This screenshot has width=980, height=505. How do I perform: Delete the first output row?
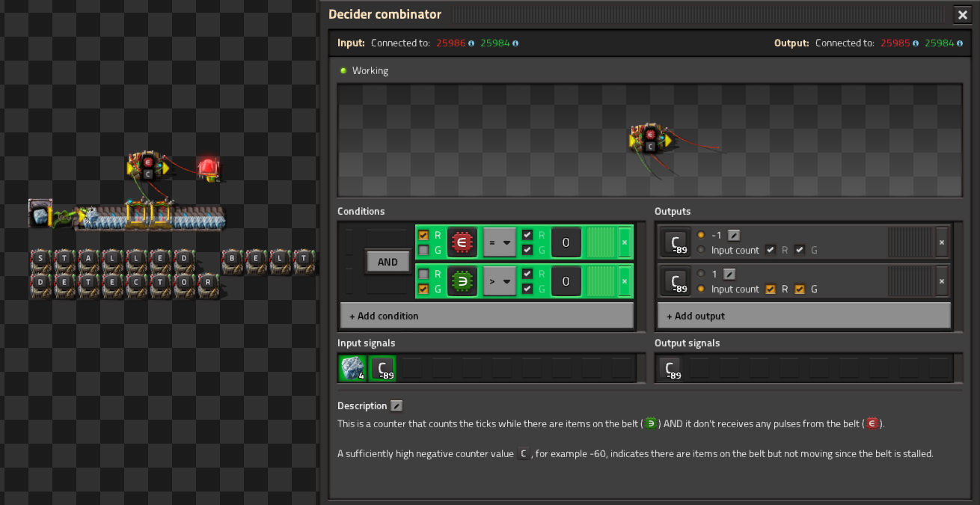point(942,242)
